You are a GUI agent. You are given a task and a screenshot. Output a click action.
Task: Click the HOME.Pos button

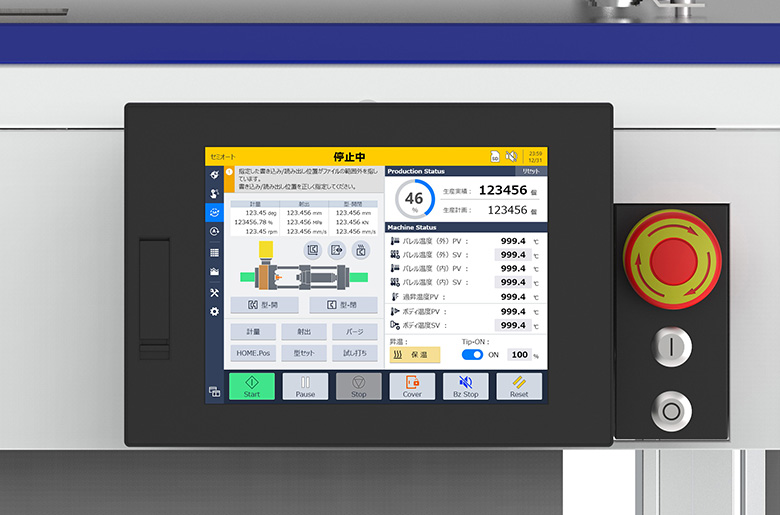[254, 353]
